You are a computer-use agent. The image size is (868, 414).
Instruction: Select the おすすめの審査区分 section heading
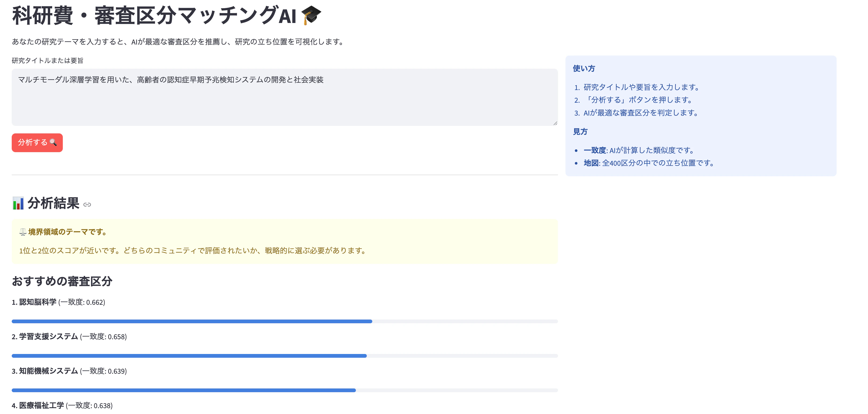[62, 281]
